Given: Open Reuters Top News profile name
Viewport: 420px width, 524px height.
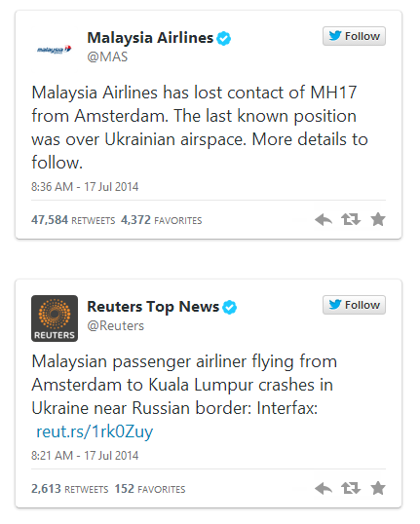Looking at the screenshot, I should click(153, 307).
